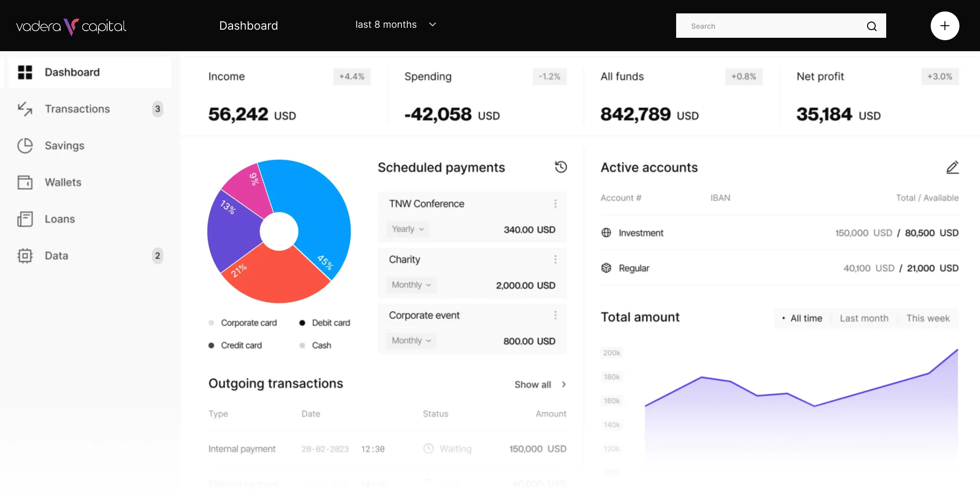Open the Monthly dropdown for Charity payment
This screenshot has height=498, width=980.
click(410, 285)
